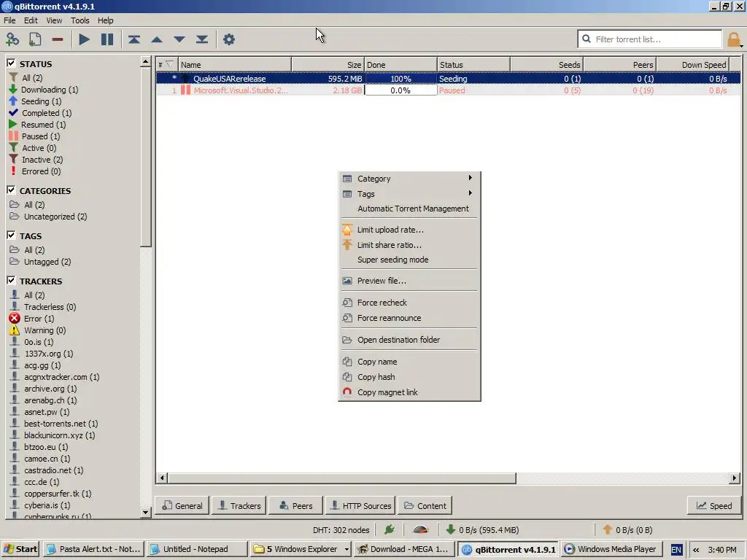
Task: Toggle the STATUS section checkbox
Action: pos(12,63)
